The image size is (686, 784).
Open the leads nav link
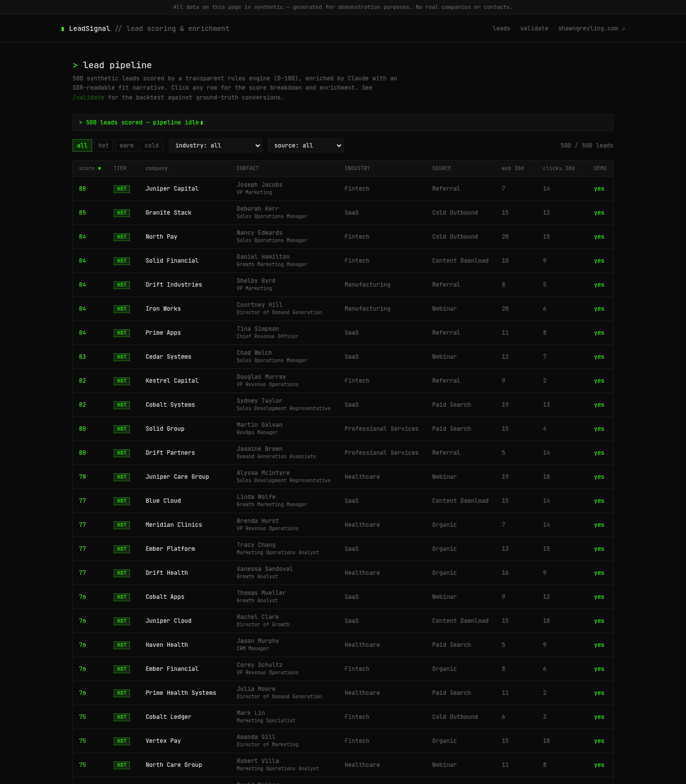501,28
